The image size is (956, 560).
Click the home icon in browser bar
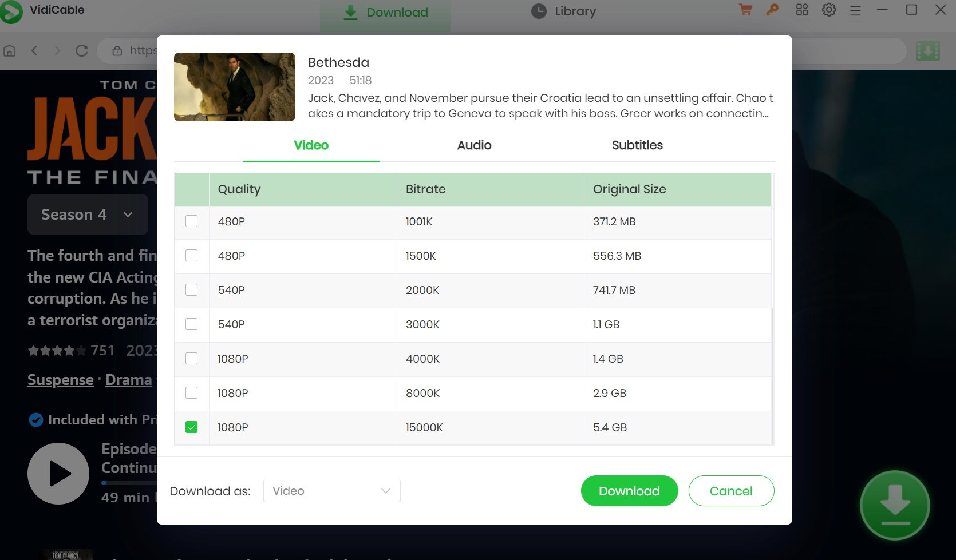click(10, 50)
